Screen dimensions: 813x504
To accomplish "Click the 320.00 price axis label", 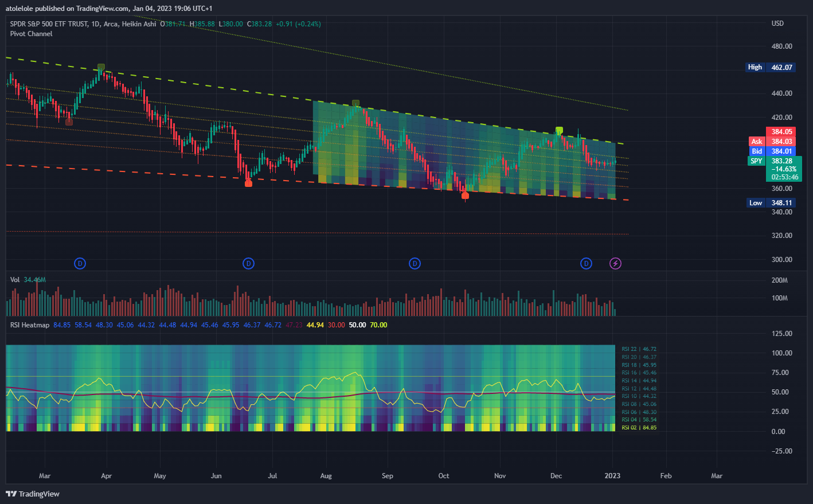I will click(x=782, y=236).
